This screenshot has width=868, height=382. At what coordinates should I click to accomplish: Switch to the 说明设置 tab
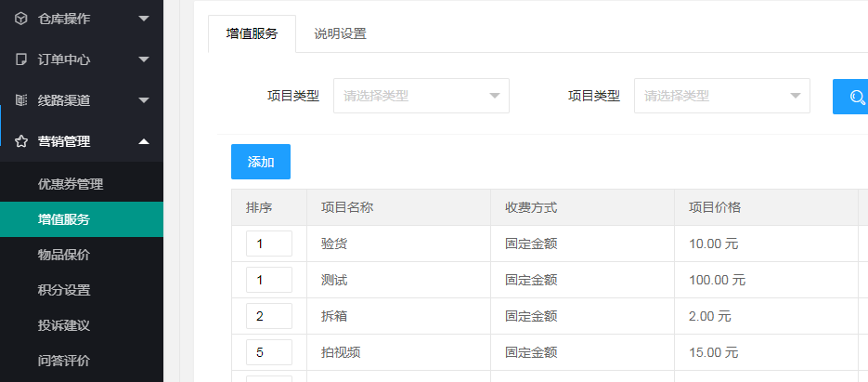(x=341, y=33)
